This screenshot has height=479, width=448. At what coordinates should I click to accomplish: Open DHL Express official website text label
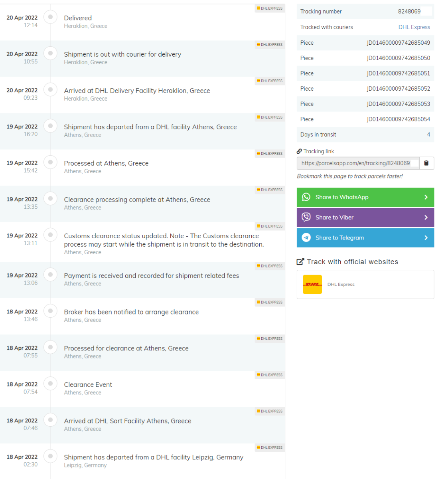point(341,285)
